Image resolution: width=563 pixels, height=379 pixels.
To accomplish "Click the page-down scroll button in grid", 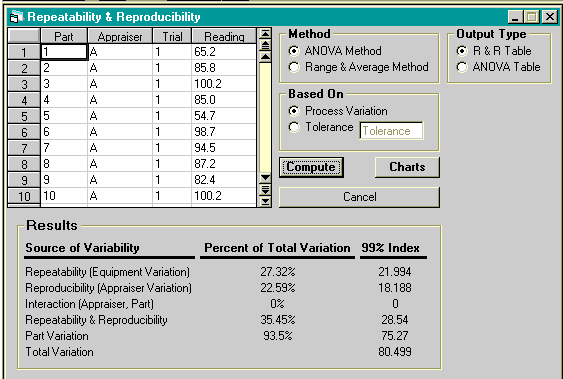I will pyautogui.click(x=265, y=189).
